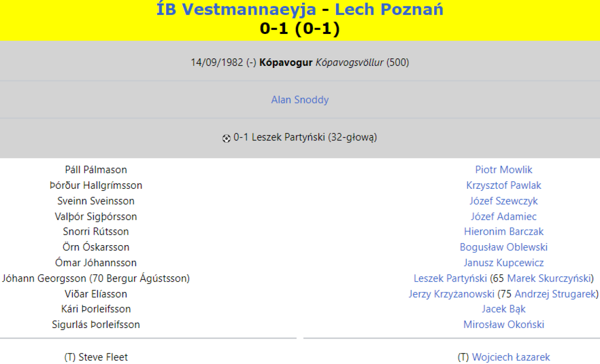Open Piotr Mowlik's player profile
The image size is (600, 364).
point(503,170)
